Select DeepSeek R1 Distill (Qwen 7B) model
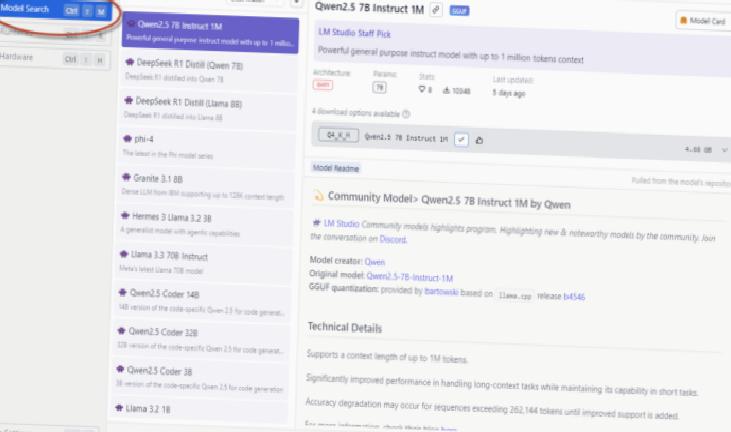This screenshot has height=432, width=731. tap(210, 70)
